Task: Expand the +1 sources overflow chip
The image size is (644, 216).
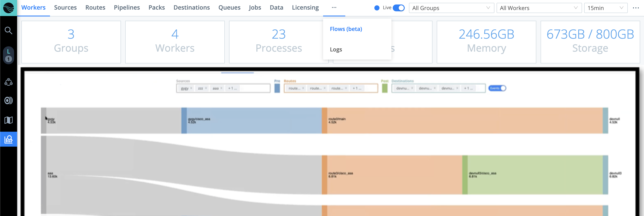Action: [x=232, y=88]
